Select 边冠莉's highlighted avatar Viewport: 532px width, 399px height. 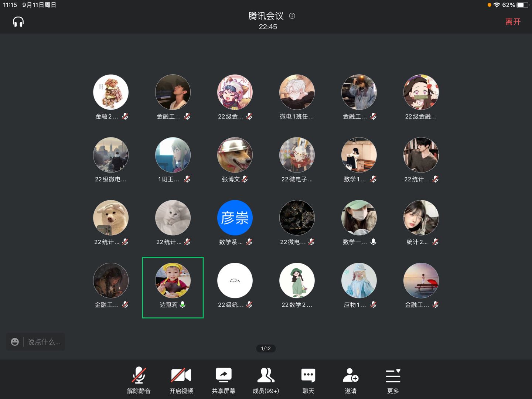(173, 280)
